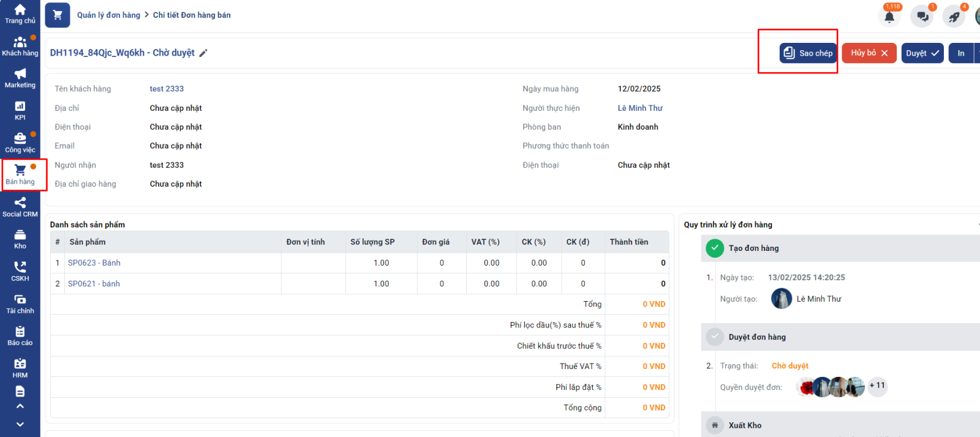
Task: Open product link SP0623 - Bánh
Action: (x=94, y=263)
